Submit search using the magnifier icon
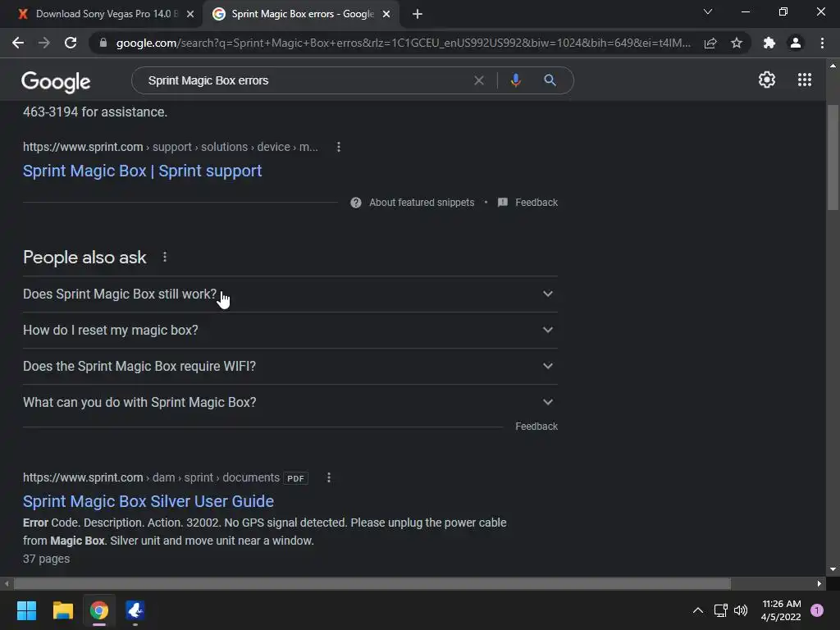Screen dimensions: 840x630 550,80
